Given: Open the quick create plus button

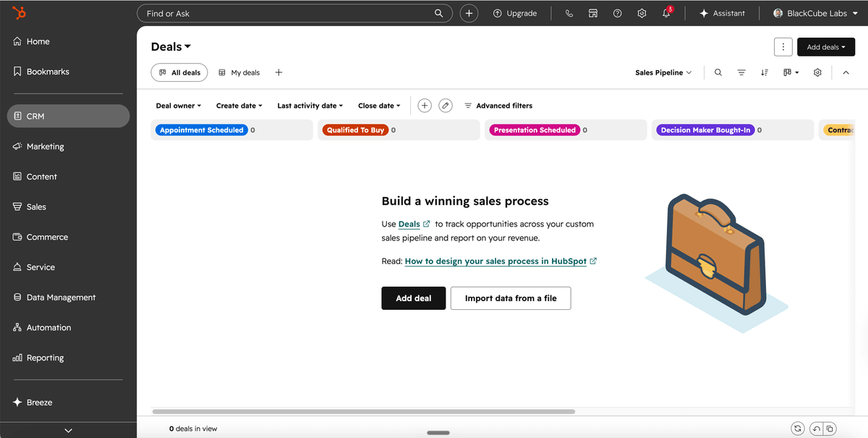Looking at the screenshot, I should click(469, 13).
